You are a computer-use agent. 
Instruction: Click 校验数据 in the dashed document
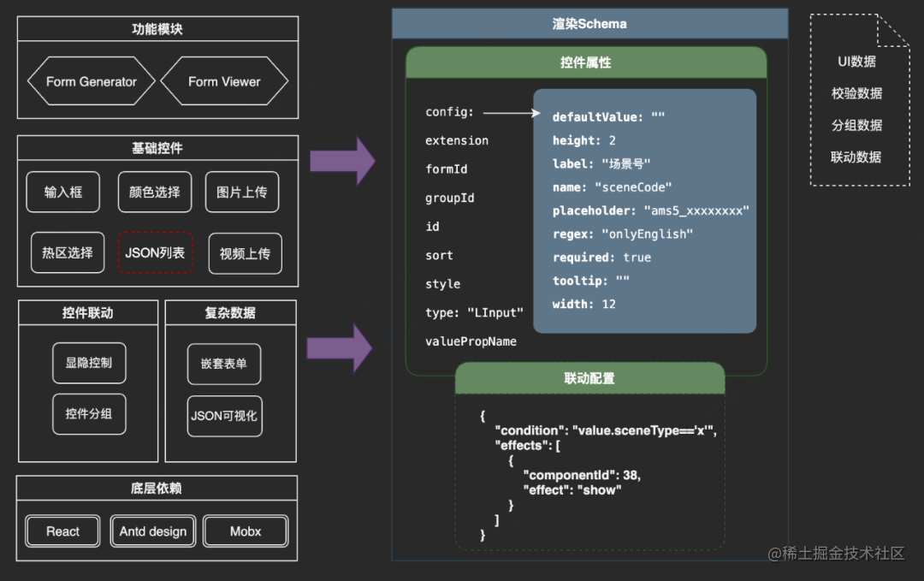coord(856,93)
